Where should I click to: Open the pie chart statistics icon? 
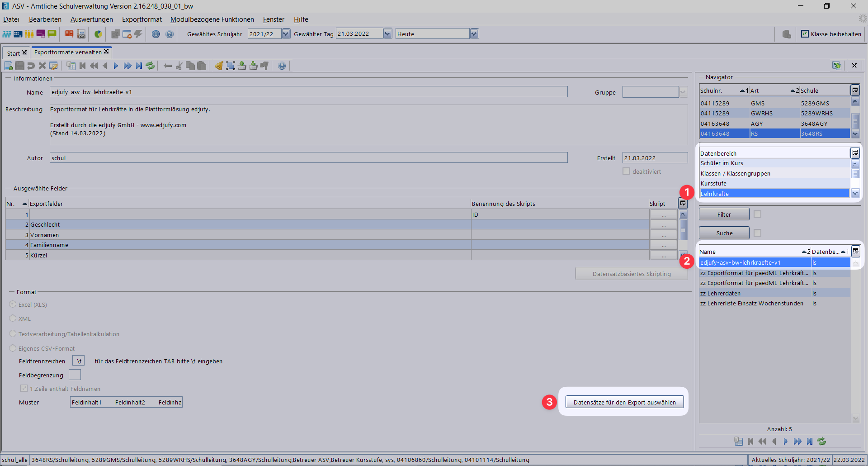coord(98,34)
